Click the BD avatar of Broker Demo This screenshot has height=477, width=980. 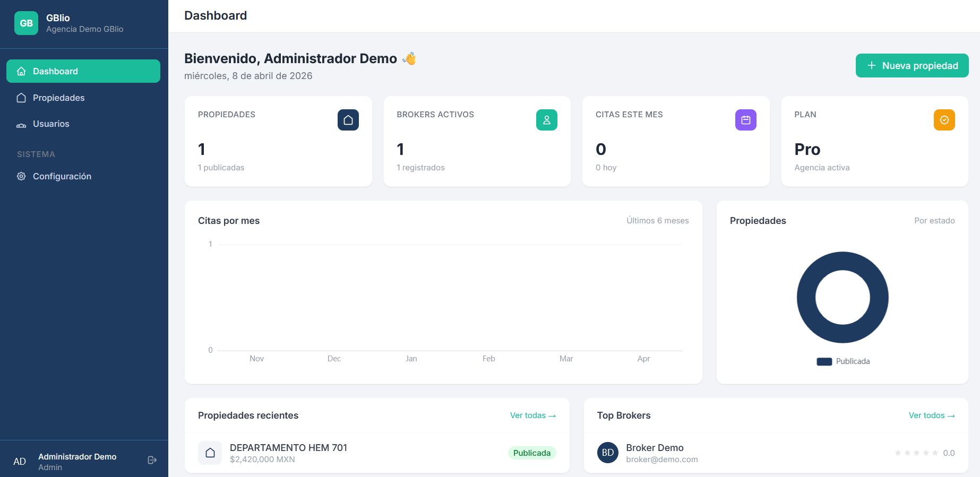click(x=608, y=453)
